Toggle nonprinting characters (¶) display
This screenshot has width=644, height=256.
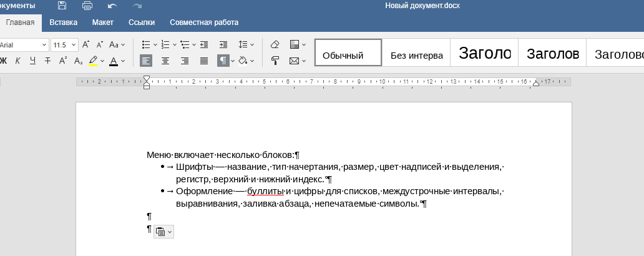click(223, 61)
